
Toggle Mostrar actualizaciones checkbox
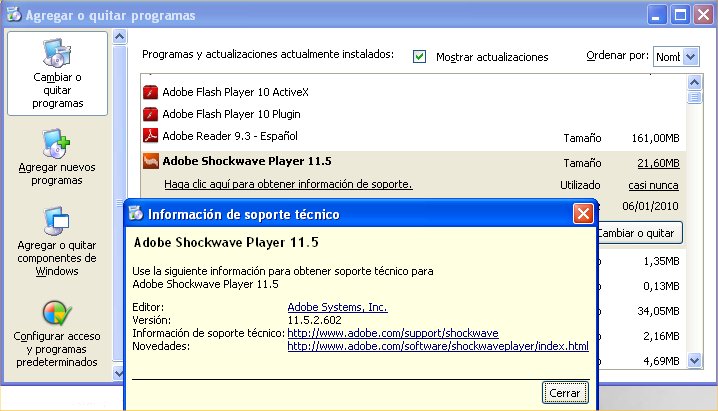(x=419, y=57)
